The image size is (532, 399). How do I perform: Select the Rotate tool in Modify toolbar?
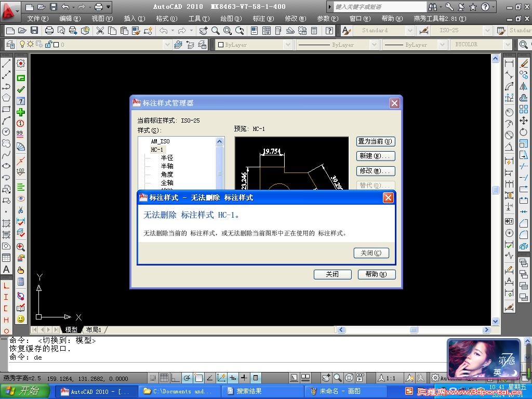click(x=524, y=132)
